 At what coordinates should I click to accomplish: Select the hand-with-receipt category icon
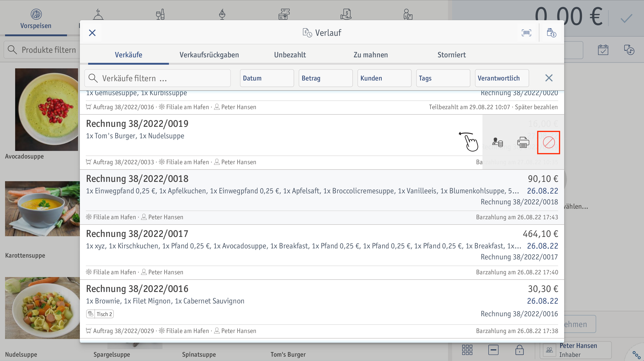346,14
